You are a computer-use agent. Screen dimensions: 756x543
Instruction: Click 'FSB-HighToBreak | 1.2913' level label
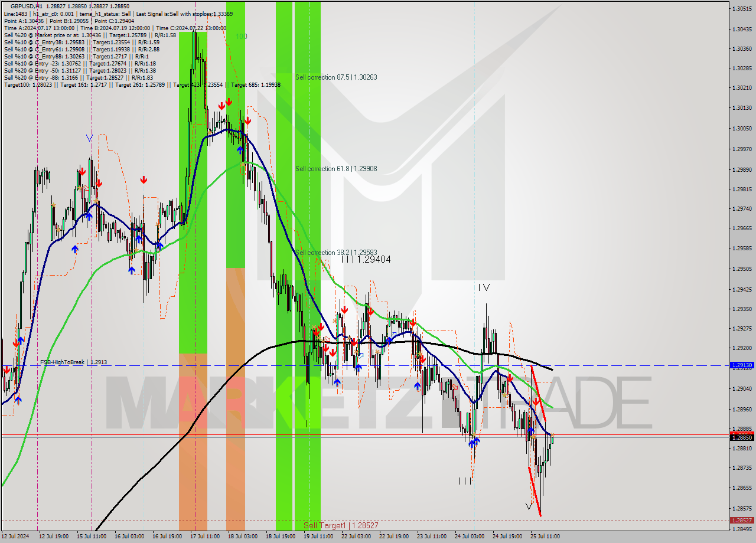73,362
